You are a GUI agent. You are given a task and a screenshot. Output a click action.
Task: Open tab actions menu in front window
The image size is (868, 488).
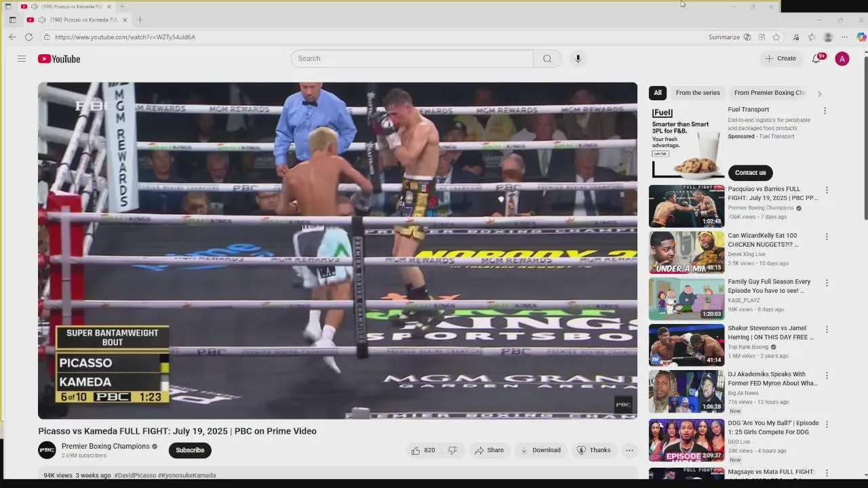point(12,20)
